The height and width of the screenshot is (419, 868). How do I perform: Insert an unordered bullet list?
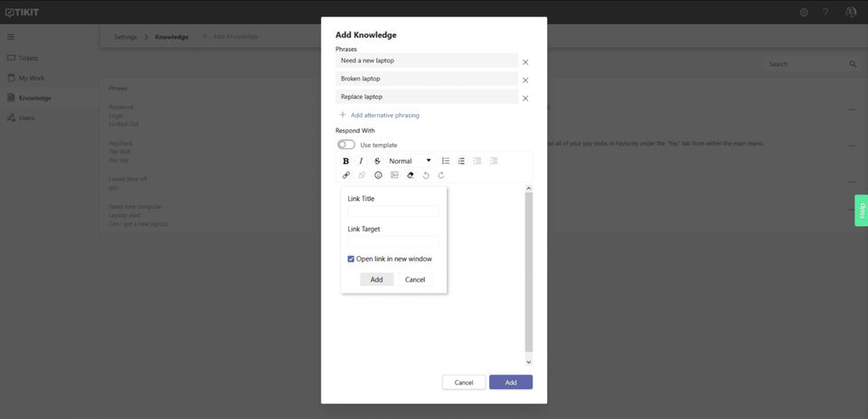446,161
